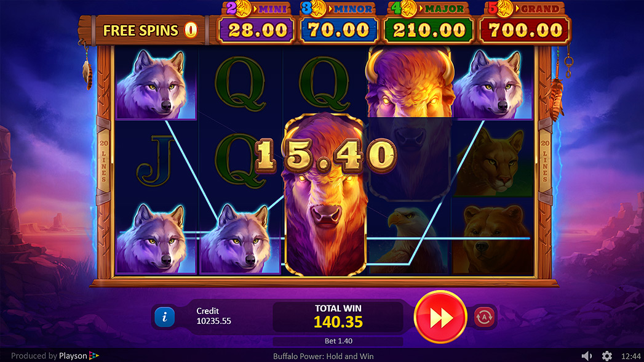Toggle the autoplay button
The image size is (644, 362).
(x=484, y=317)
